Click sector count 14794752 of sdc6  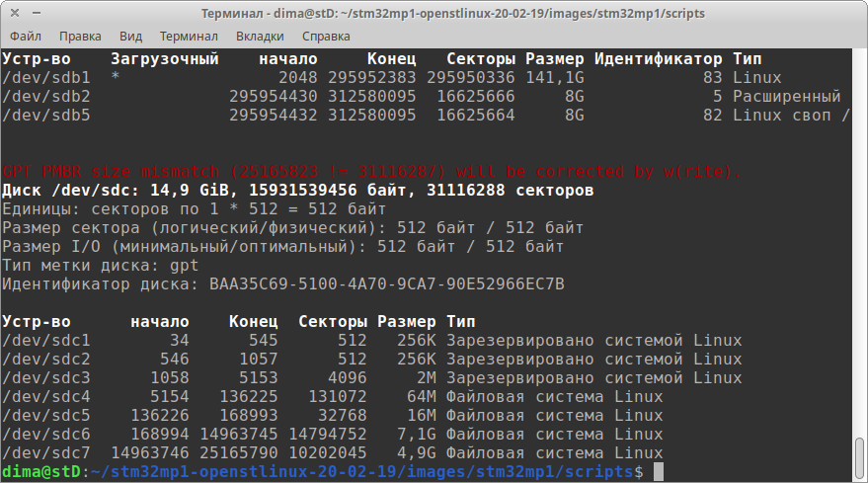(x=328, y=435)
